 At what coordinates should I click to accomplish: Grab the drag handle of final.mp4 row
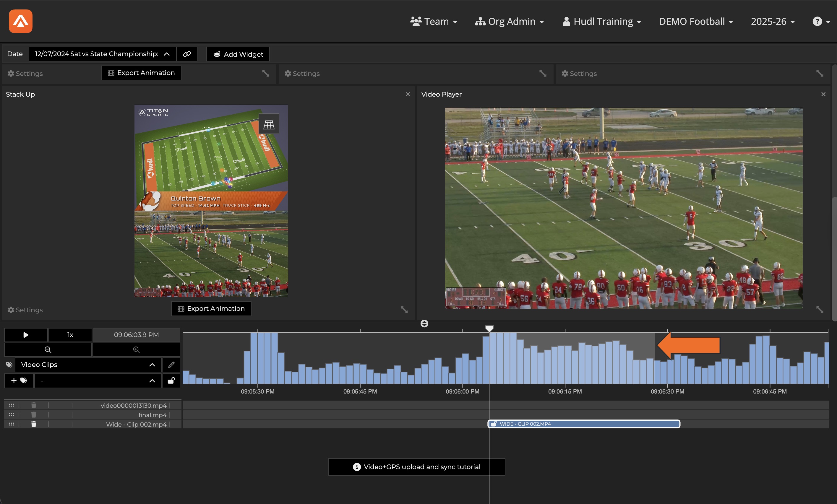(x=11, y=414)
